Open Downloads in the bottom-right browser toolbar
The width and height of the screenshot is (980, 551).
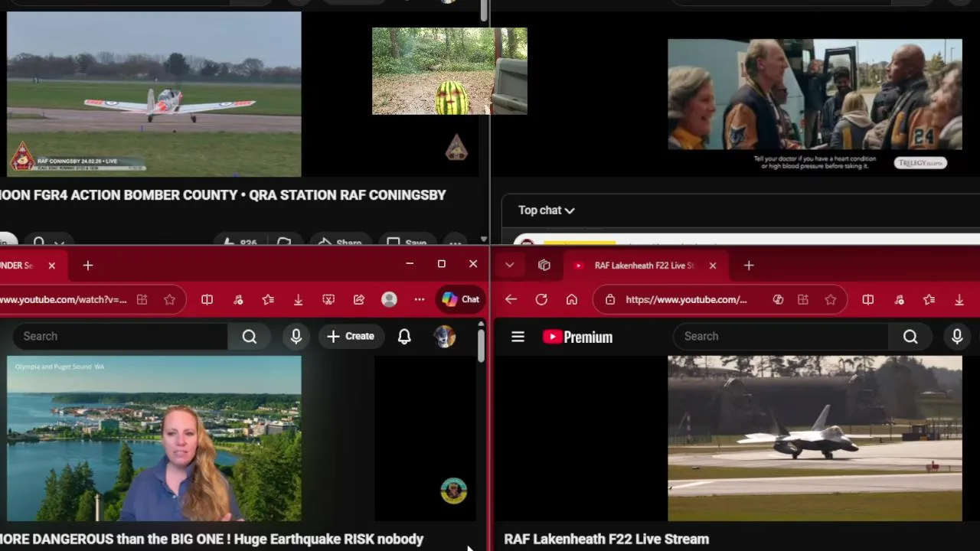pyautogui.click(x=959, y=300)
